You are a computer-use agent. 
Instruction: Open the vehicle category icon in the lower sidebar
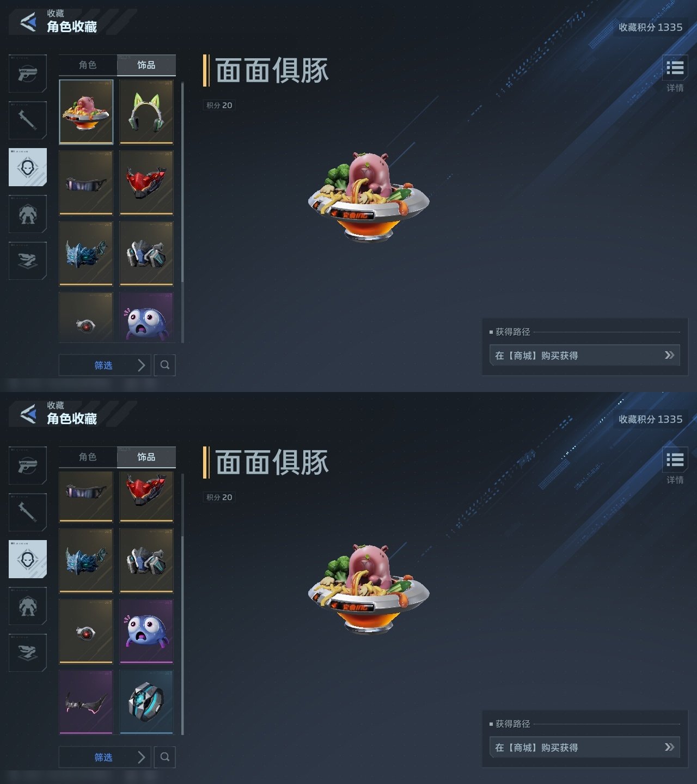28,652
